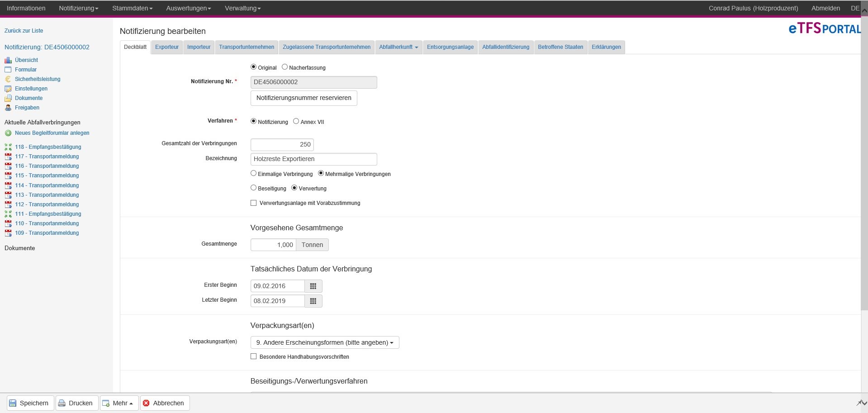Click Notifizierungsnummer reservieren button
Screen dimensions: 868x413
click(304, 98)
